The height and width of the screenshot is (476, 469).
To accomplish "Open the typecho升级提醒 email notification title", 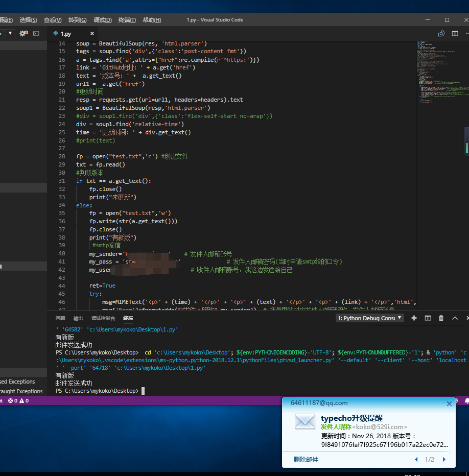I will point(351,418).
